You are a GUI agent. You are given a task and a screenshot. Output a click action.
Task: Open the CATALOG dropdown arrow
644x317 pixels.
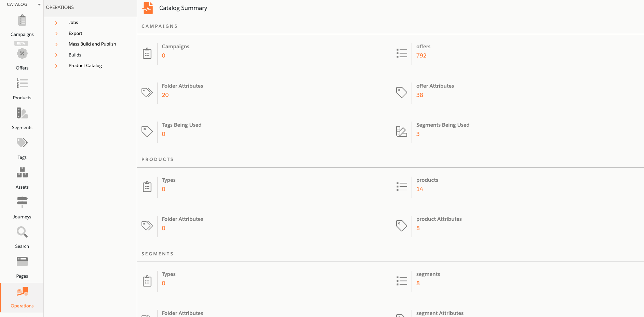click(39, 4)
